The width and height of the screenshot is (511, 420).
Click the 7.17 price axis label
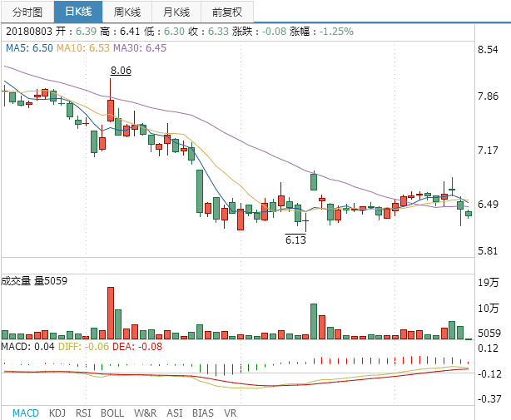click(x=488, y=151)
